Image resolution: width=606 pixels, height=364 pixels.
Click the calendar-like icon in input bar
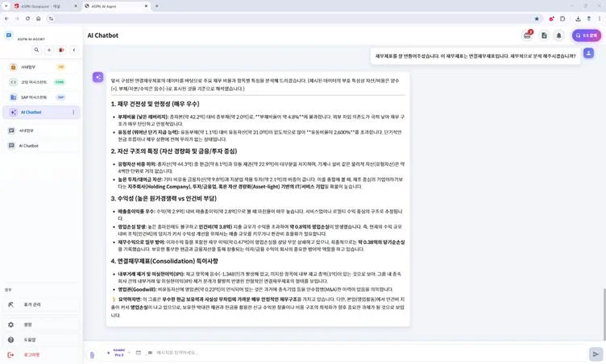click(139, 353)
